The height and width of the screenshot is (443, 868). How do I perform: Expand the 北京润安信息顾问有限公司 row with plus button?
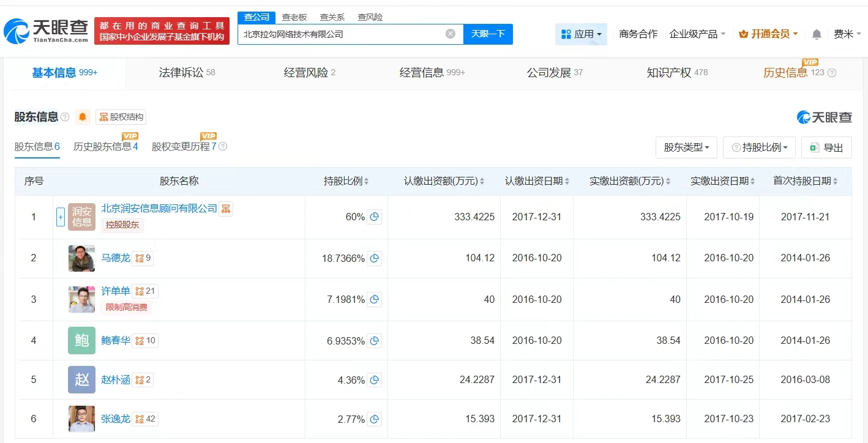(x=60, y=217)
